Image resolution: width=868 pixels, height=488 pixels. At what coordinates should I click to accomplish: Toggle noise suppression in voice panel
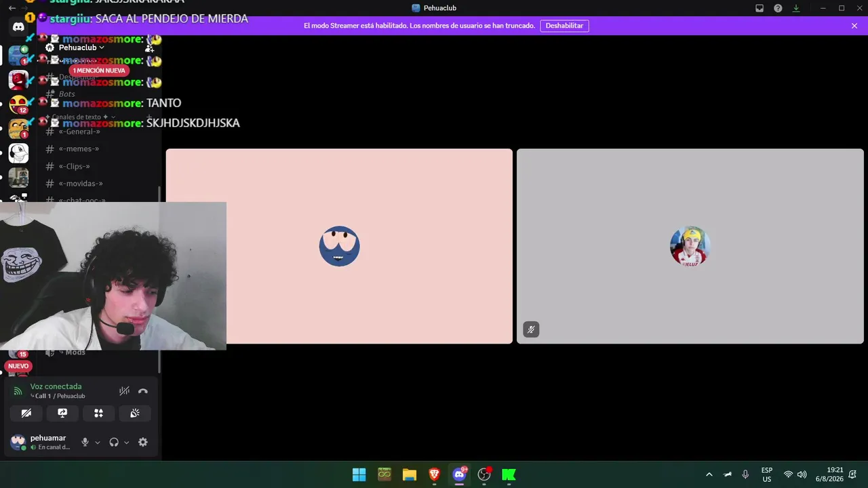[x=124, y=391]
